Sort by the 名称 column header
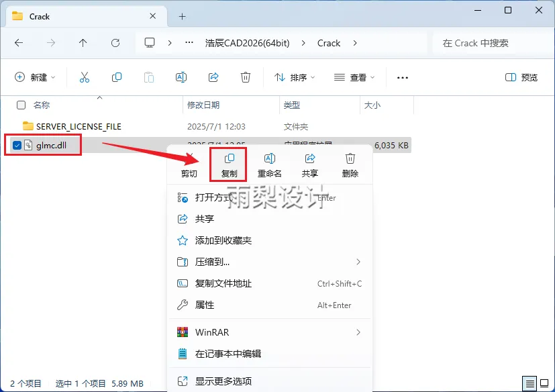Screen dimensions: 555x392 [x=42, y=105]
